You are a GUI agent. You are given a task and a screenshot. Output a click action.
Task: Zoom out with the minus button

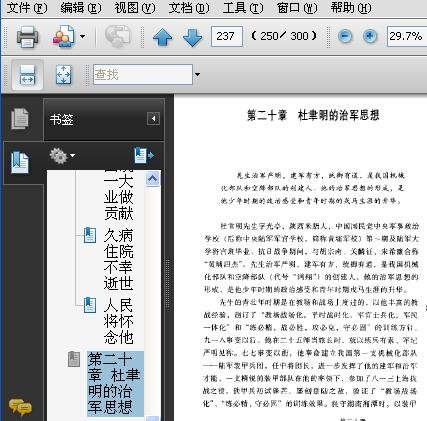345,36
